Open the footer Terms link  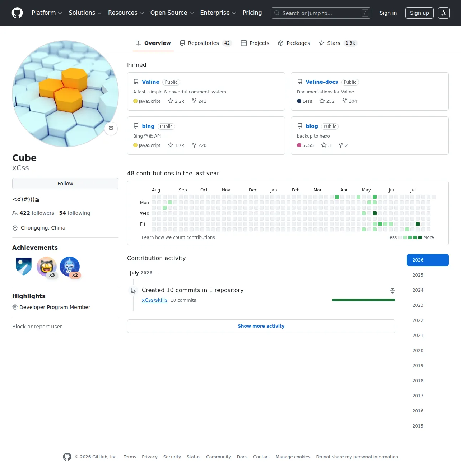click(x=130, y=457)
